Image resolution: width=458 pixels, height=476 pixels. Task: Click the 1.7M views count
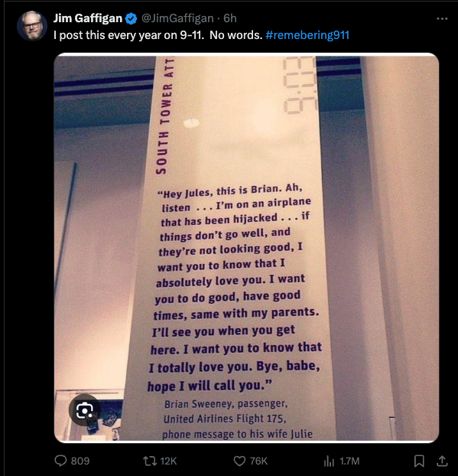pos(349,461)
